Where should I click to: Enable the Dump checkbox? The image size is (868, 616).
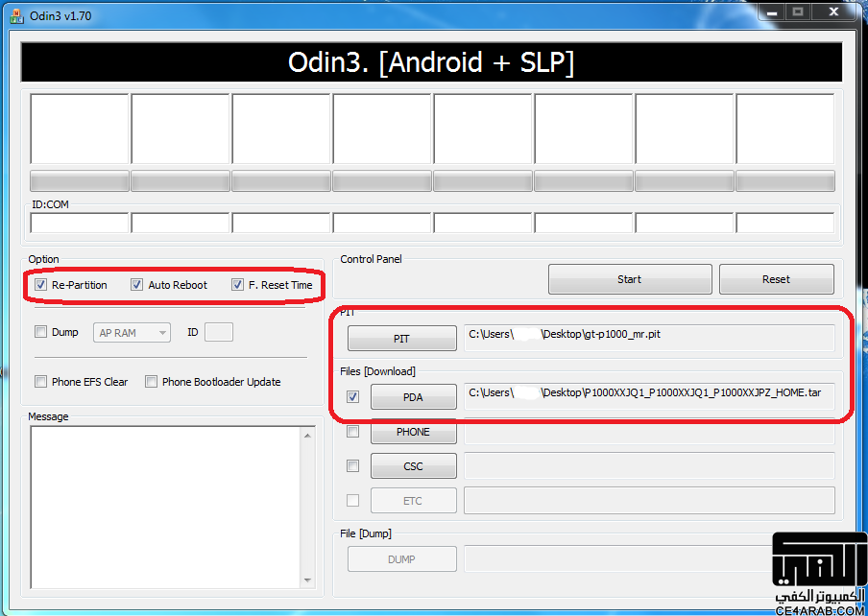(40, 332)
